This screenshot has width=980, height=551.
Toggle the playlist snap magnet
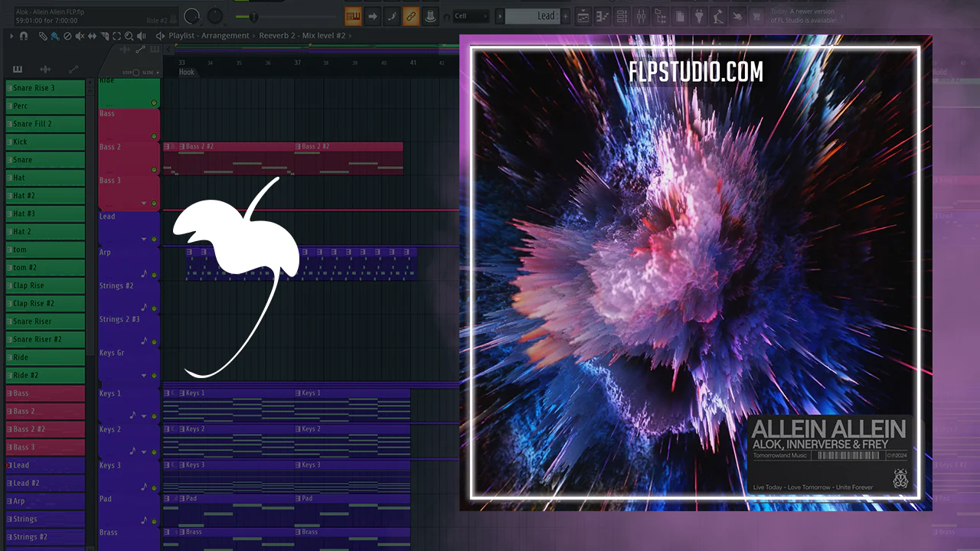[x=24, y=36]
